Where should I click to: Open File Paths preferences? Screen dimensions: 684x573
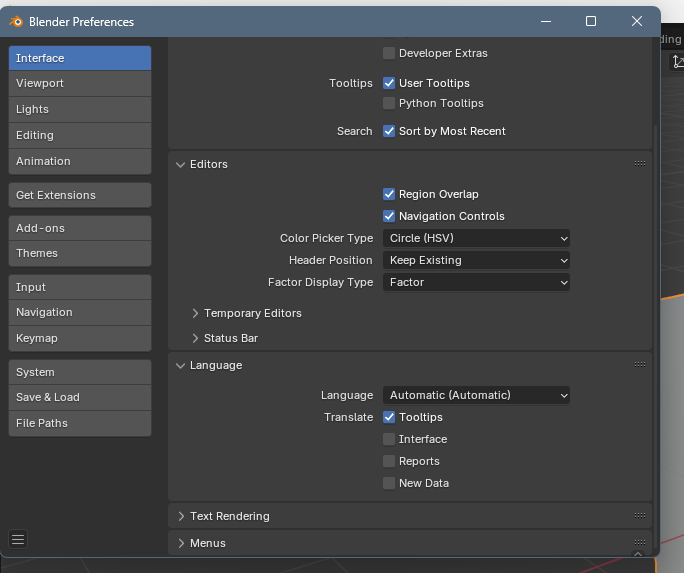80,423
